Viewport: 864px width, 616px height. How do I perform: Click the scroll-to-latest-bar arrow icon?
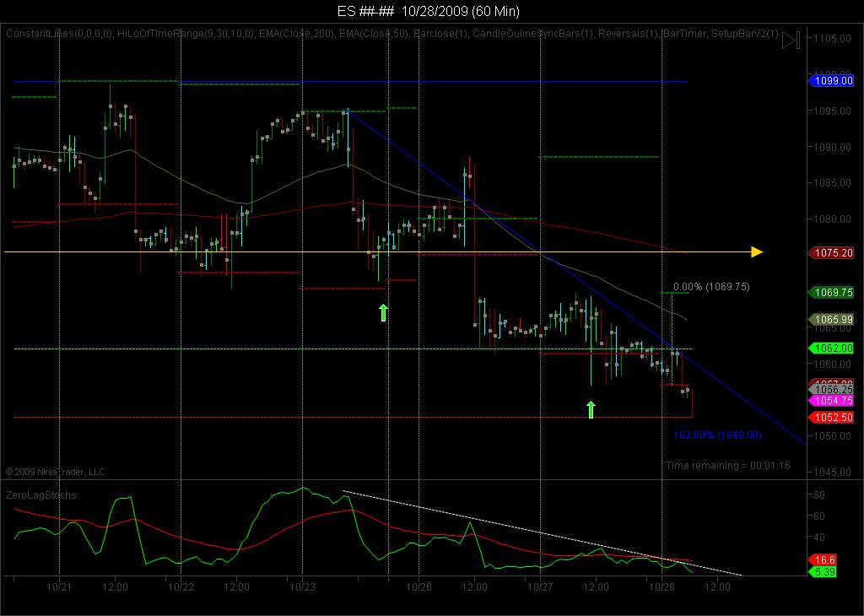(x=791, y=41)
